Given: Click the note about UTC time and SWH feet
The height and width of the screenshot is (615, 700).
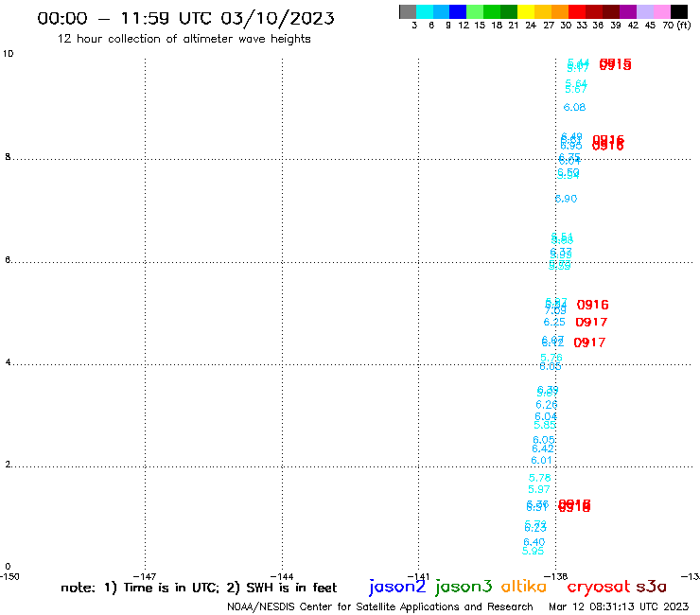Looking at the screenshot, I should 199,588.
